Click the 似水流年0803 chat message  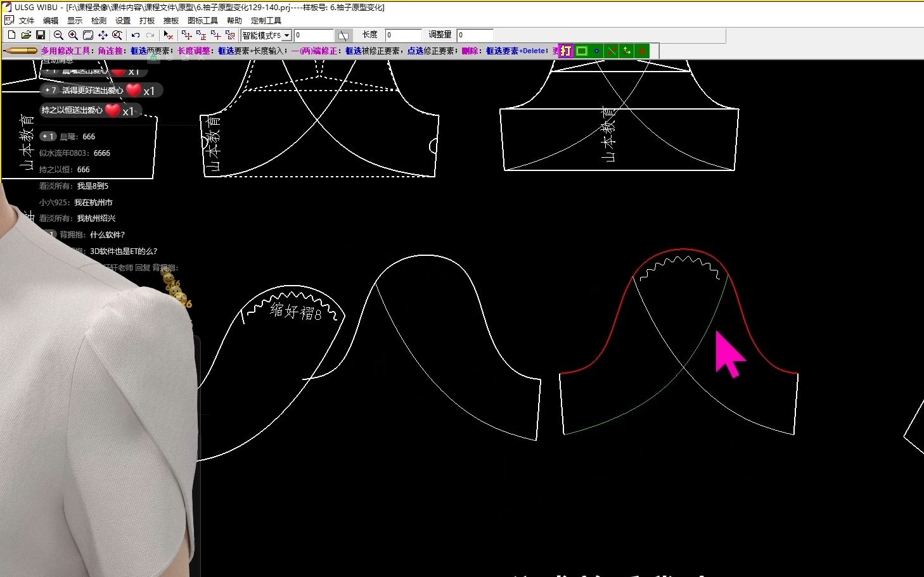pos(75,153)
